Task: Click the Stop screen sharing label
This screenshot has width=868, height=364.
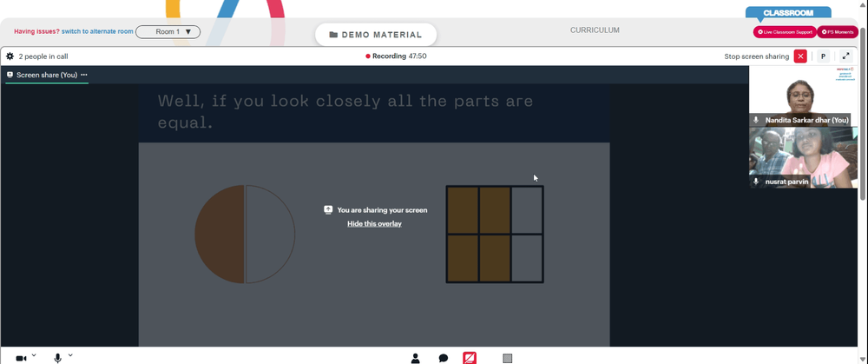Action: click(x=756, y=56)
